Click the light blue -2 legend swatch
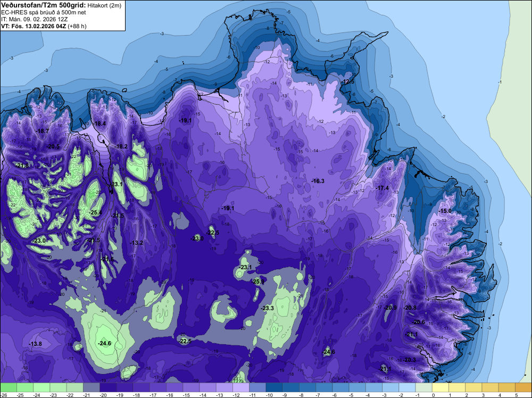The width and height of the screenshot is (532, 398). [x=407, y=387]
